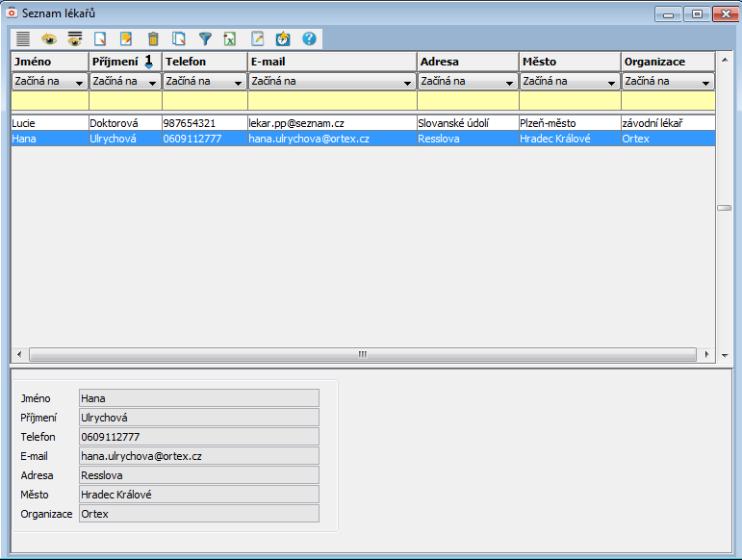The image size is (742, 560).
Task: Open help via the blue question mark
Action: (309, 38)
